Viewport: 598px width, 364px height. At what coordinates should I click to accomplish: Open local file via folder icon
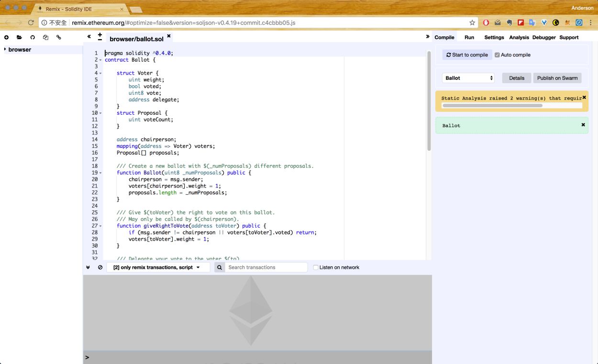(x=19, y=37)
